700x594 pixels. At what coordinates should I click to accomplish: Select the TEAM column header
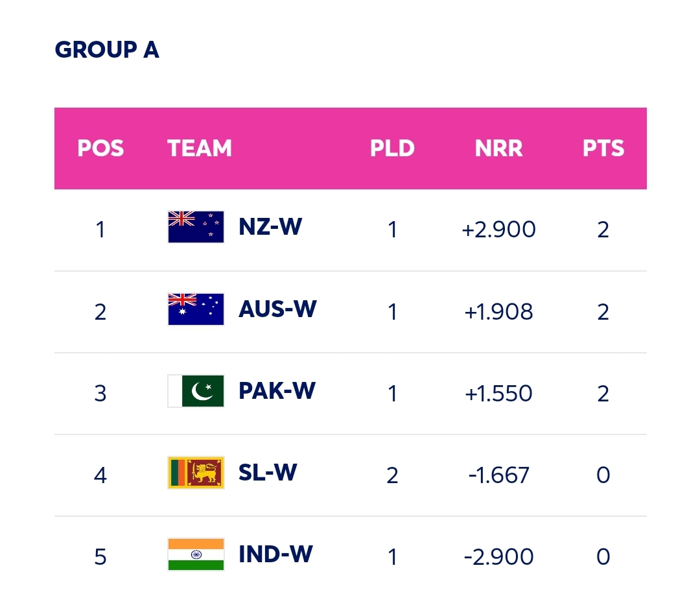click(200, 148)
